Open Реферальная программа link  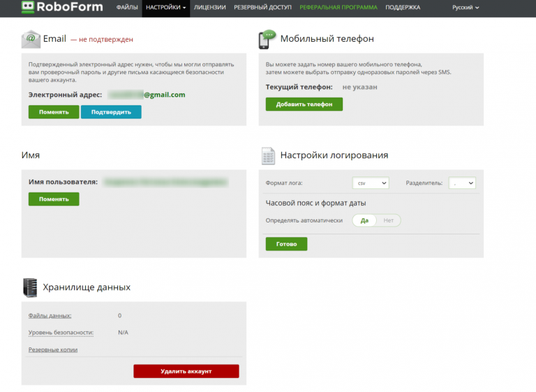[338, 7]
